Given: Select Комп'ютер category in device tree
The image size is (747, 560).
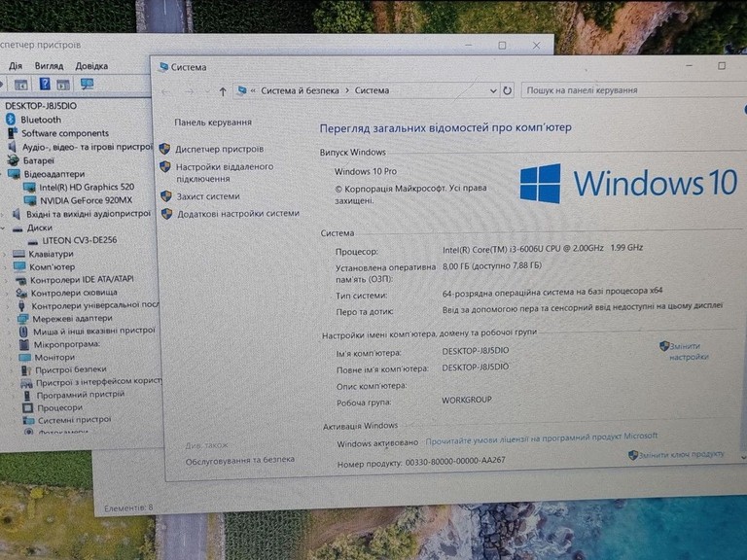Looking at the screenshot, I should (x=52, y=266).
